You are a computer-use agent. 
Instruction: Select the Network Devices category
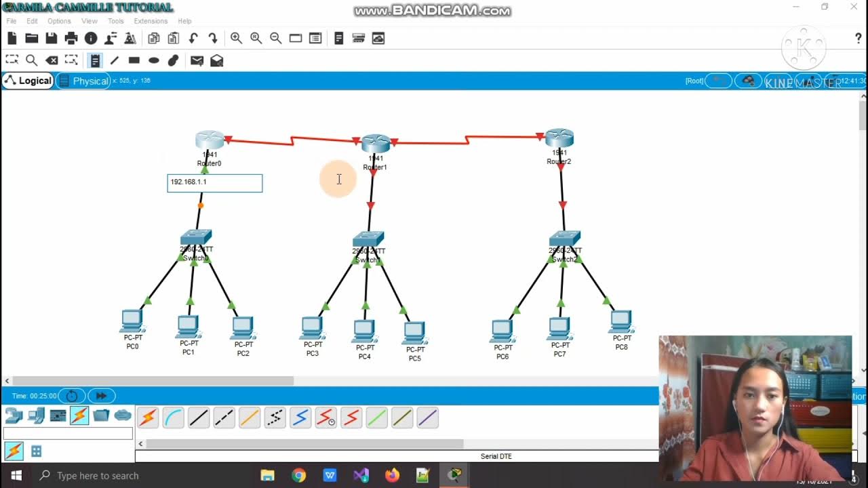tap(14, 415)
